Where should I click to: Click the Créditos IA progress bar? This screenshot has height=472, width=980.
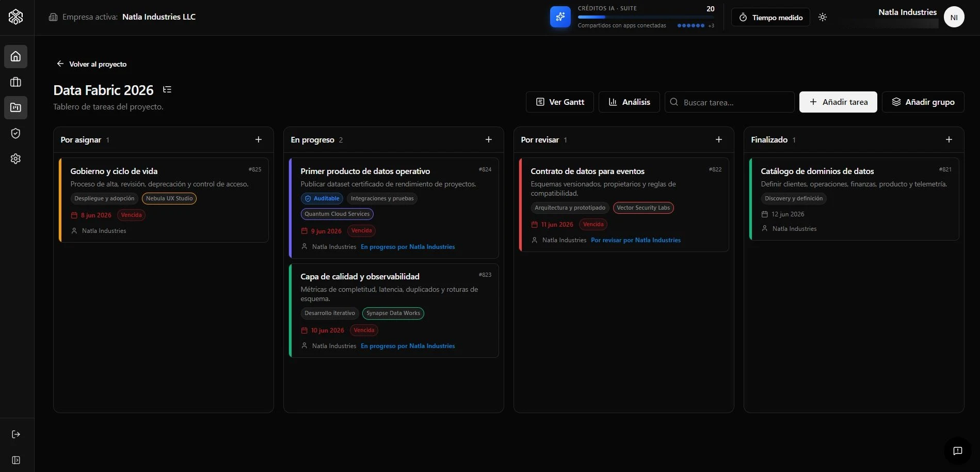tap(646, 17)
